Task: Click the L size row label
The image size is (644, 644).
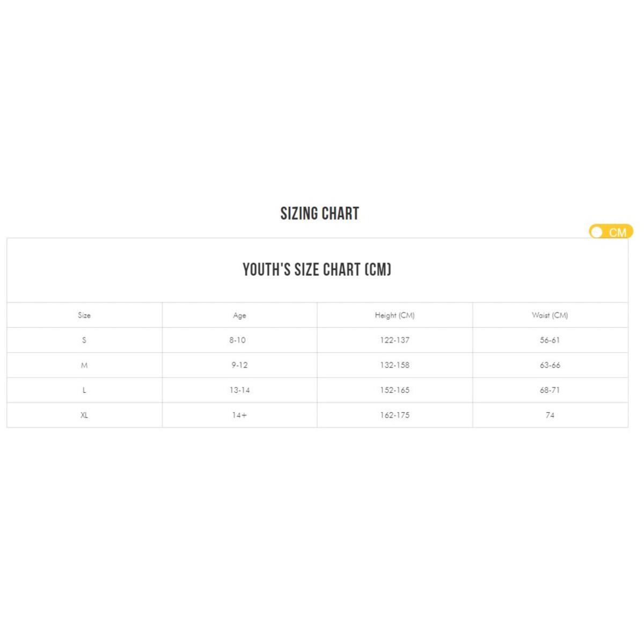Action: tap(84, 390)
